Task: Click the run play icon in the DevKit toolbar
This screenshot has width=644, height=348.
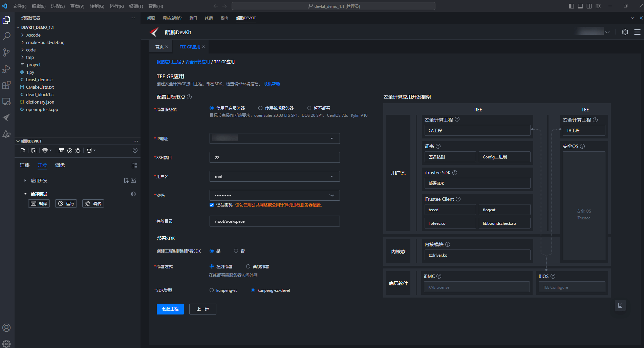Action: (70, 151)
